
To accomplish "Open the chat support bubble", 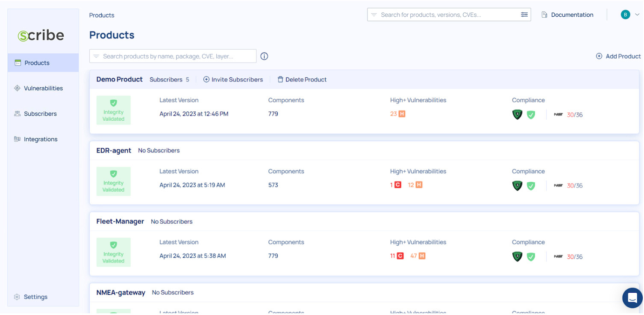I will click(633, 298).
